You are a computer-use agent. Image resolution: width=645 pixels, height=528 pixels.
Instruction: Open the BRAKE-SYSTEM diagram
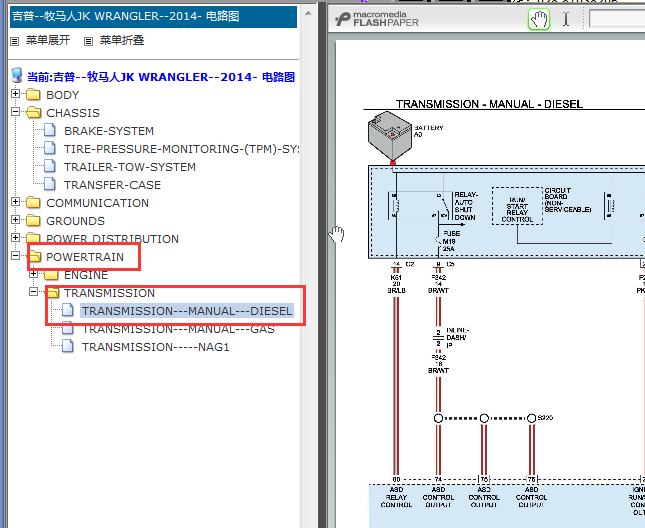tap(109, 131)
